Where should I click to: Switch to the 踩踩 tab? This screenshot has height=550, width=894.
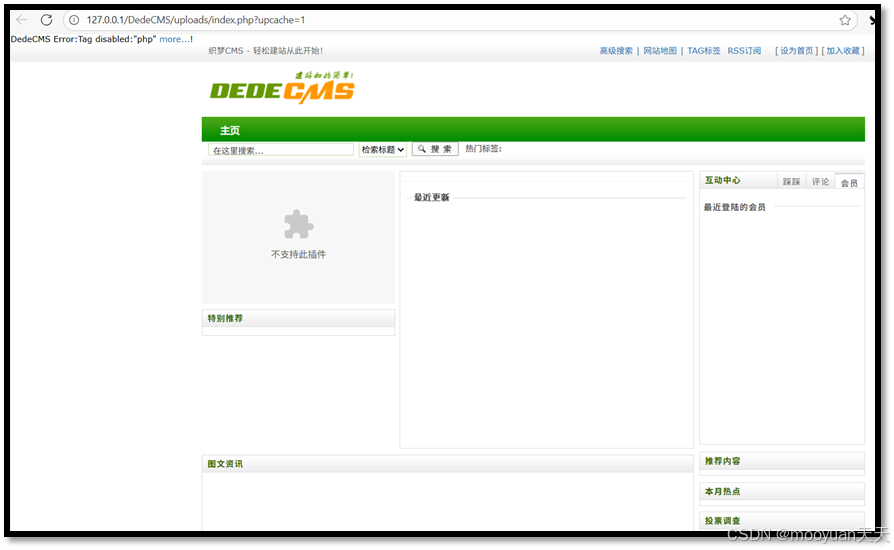[791, 182]
